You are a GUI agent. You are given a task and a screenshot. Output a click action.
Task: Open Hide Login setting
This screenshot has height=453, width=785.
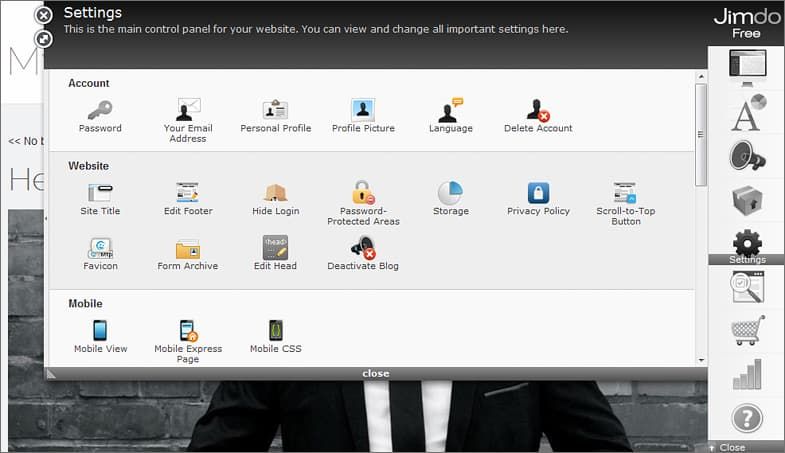(275, 199)
